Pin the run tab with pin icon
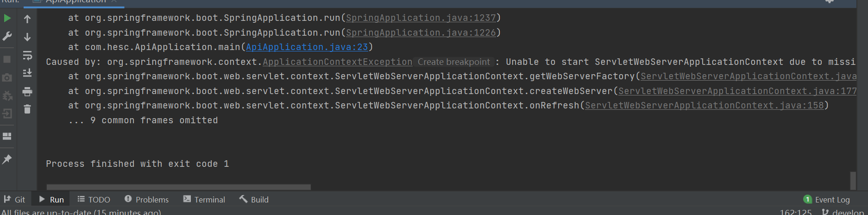The height and width of the screenshot is (215, 868). [x=7, y=159]
